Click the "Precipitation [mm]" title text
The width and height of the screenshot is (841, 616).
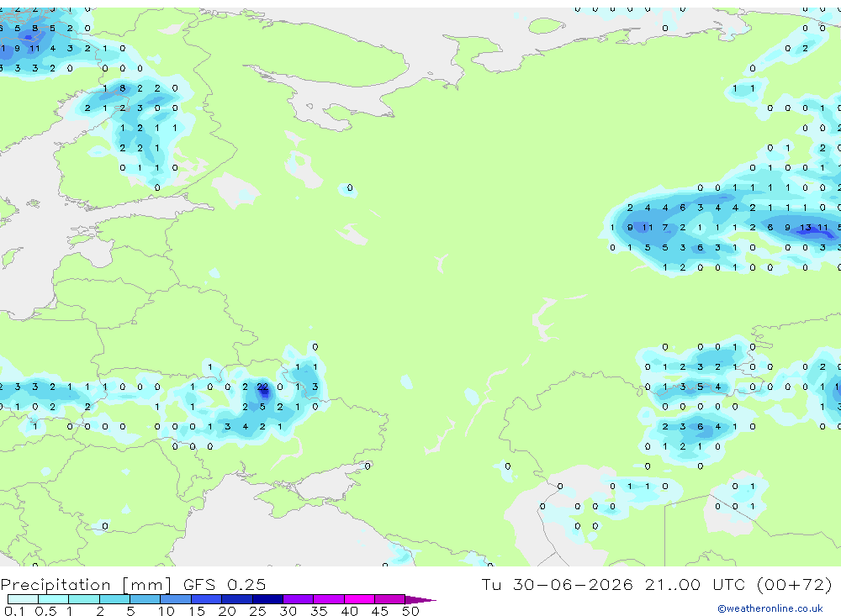87,584
